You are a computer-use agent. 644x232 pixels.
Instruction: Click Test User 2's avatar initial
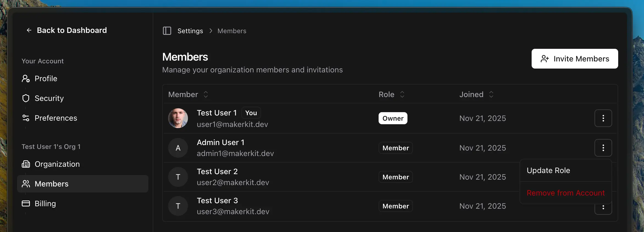click(178, 177)
